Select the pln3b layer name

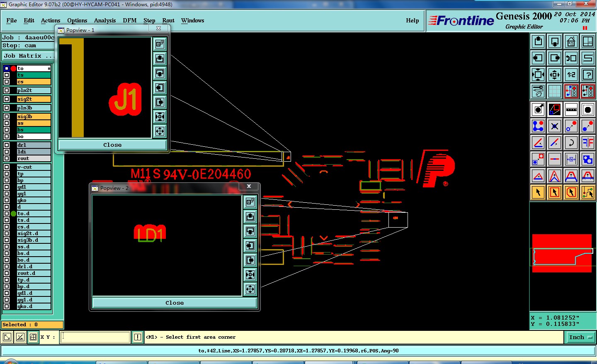click(34, 108)
